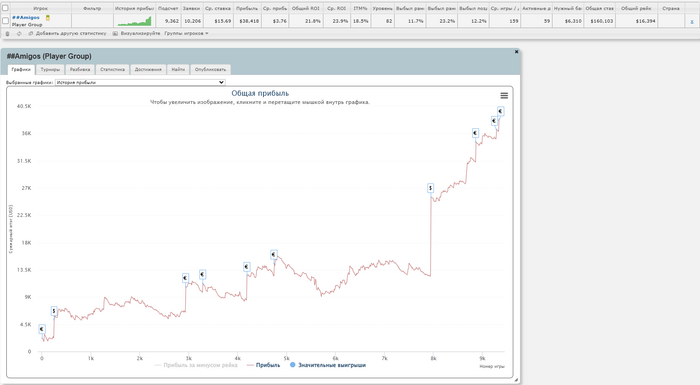The height and width of the screenshot is (385, 700).
Task: Sort by the 'Прибыль' column header
Action: (x=247, y=8)
